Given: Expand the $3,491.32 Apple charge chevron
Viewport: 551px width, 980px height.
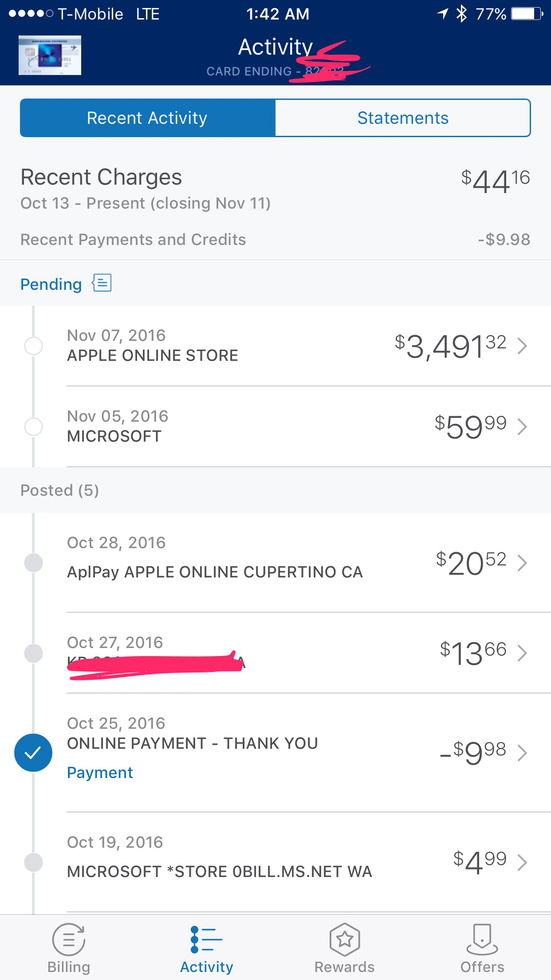Looking at the screenshot, I should [x=523, y=346].
